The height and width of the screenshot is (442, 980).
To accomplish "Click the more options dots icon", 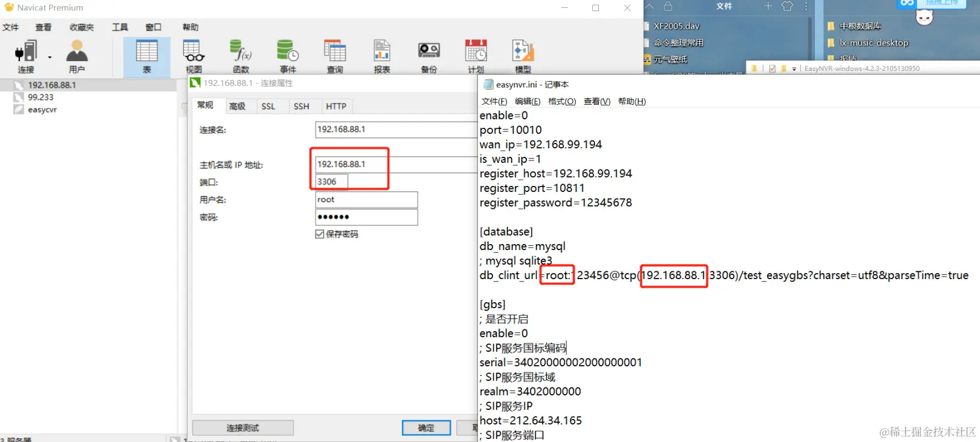I will pyautogui.click(x=806, y=6).
